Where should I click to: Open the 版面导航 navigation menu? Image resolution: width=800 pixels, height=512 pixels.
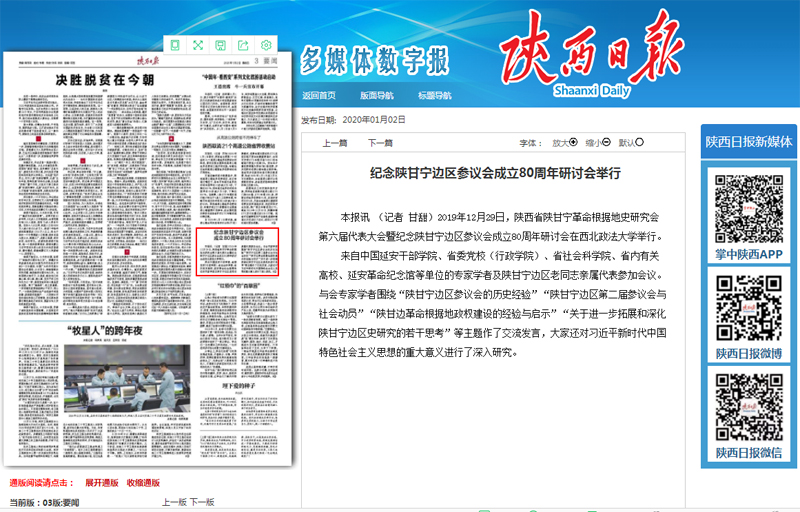click(x=377, y=96)
